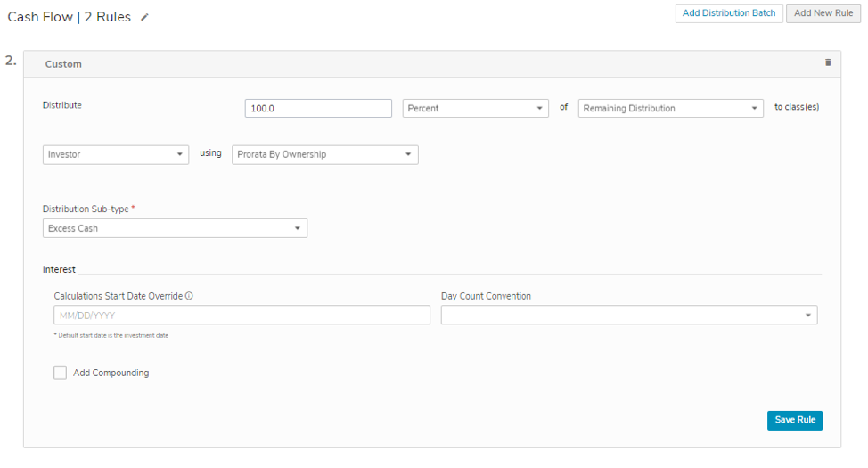Open the Percent unit dropdown
The image size is (868, 468).
(476, 108)
